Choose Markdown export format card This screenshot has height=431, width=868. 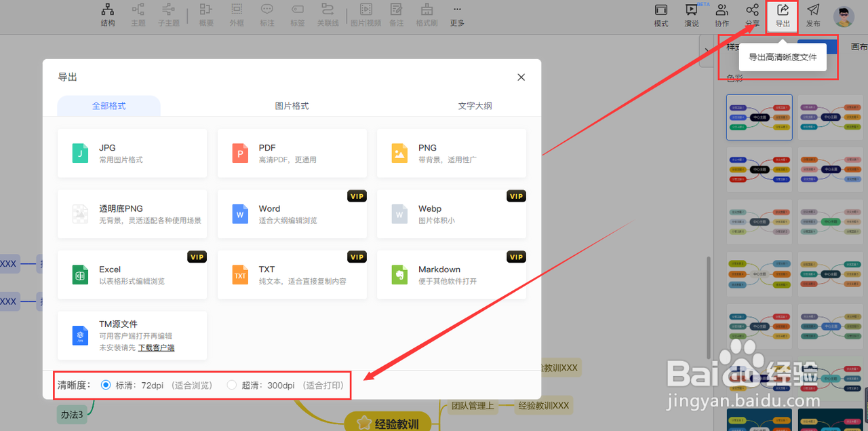point(452,275)
